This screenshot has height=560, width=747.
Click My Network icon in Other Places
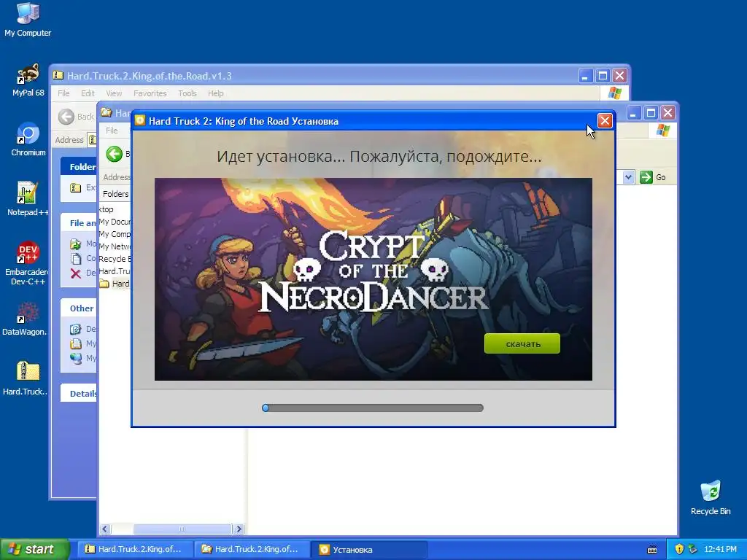click(76, 358)
